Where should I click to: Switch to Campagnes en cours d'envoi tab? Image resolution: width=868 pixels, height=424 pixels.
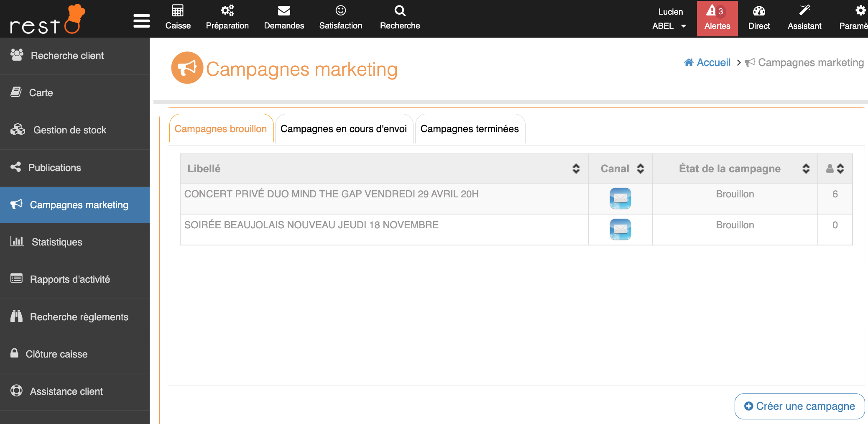click(343, 129)
